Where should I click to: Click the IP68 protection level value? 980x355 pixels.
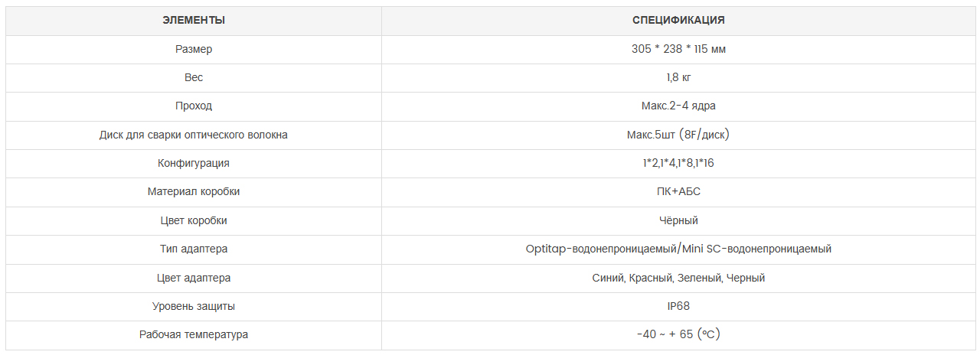pos(678,306)
